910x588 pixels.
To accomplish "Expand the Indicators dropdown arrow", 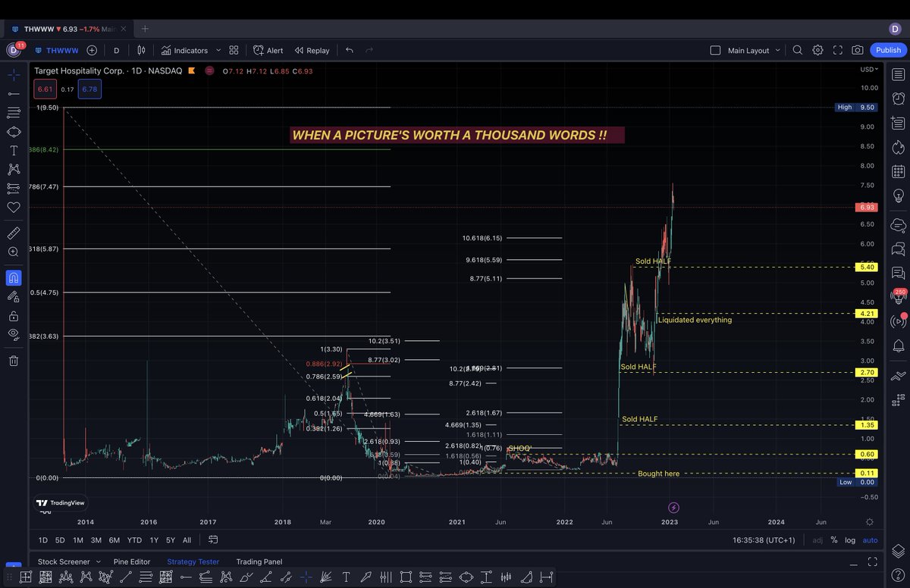I will pos(218,50).
